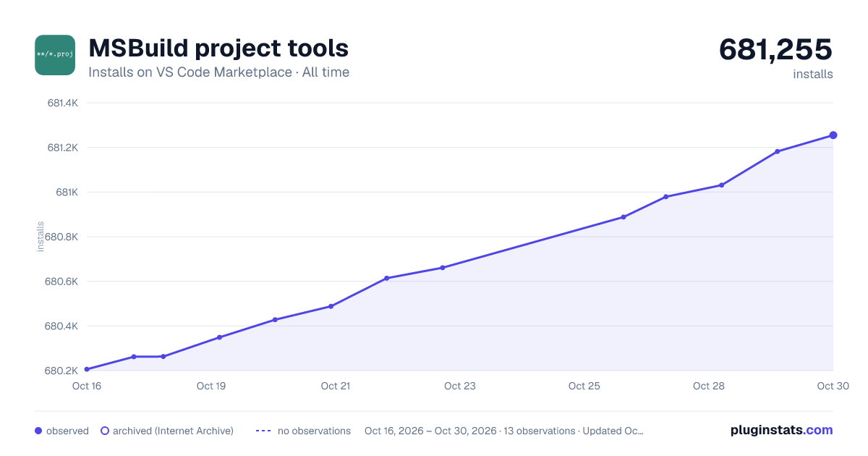Click the Oct 21 x-axis label
The width and height of the screenshot is (868, 456).
click(x=336, y=386)
